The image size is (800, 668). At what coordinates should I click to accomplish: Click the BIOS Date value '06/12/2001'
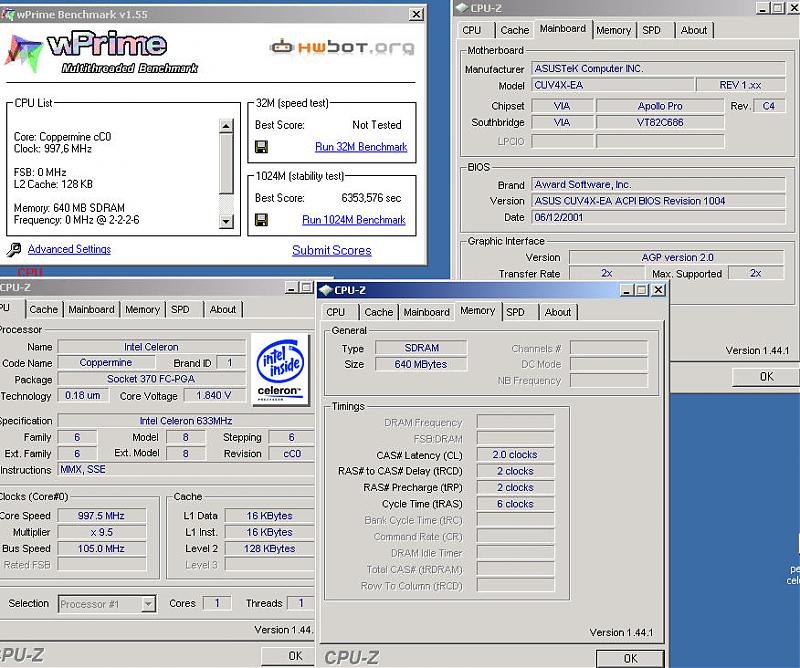click(659, 217)
